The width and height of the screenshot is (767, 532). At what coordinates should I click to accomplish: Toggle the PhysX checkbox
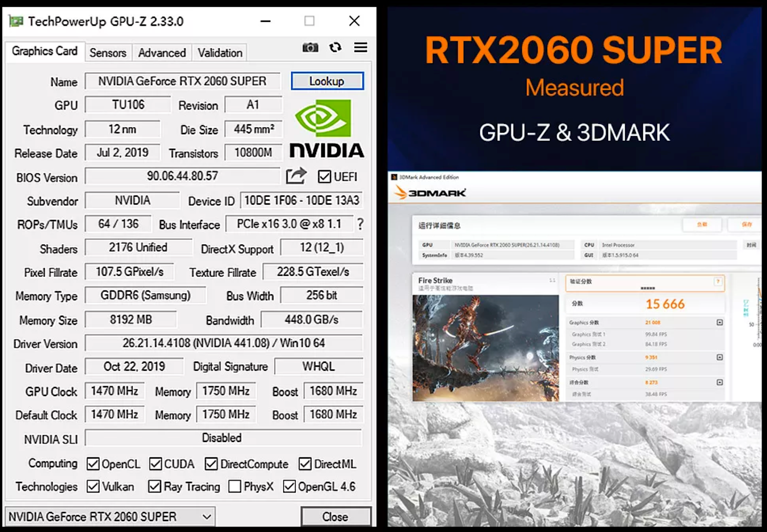click(x=235, y=486)
